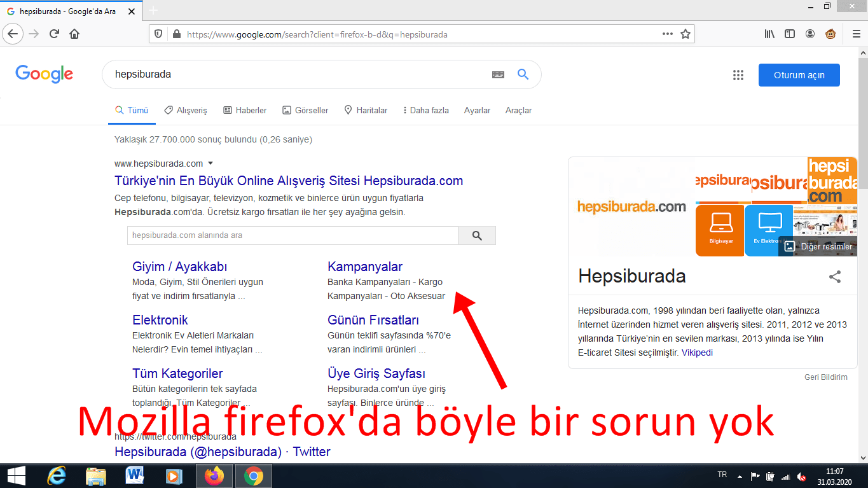Open Türkiye'nin En Büyük Online Alışveriş Sitesi link
The height and width of the screenshot is (488, 868).
click(289, 181)
